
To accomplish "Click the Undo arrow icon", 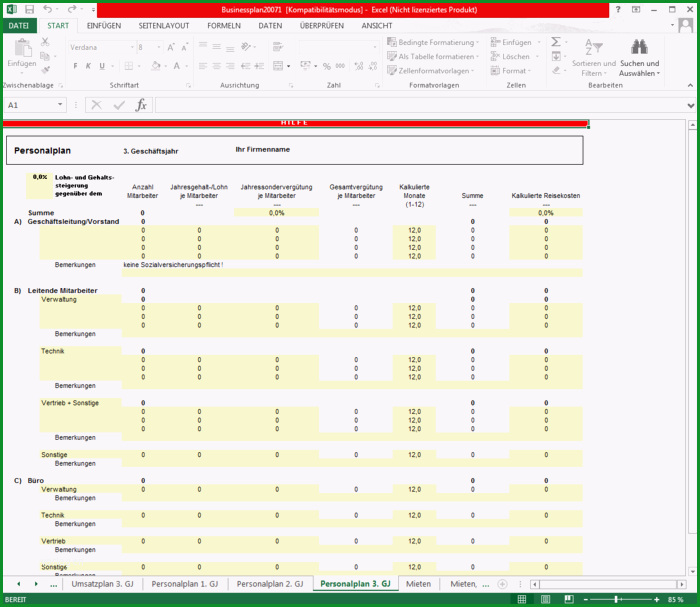I will point(47,9).
